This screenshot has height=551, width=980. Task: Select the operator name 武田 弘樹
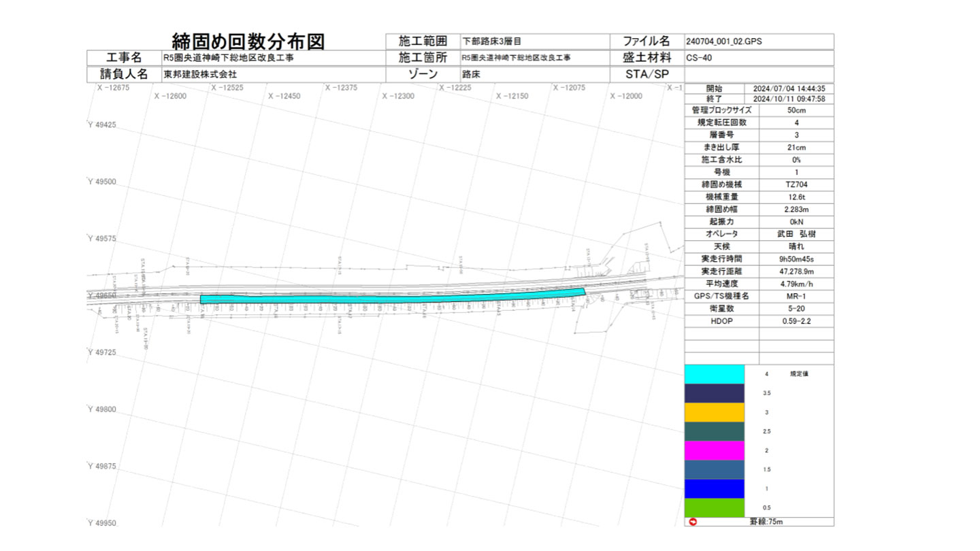click(796, 233)
